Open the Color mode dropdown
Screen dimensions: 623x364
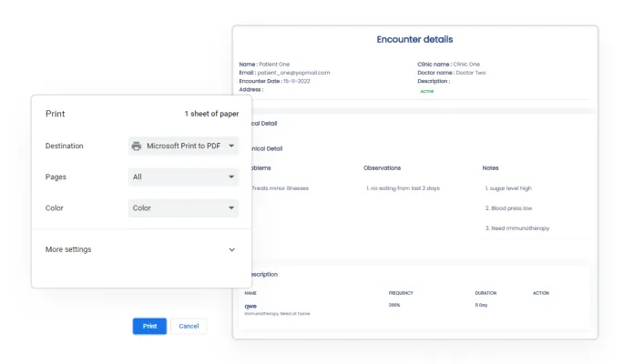coord(183,208)
